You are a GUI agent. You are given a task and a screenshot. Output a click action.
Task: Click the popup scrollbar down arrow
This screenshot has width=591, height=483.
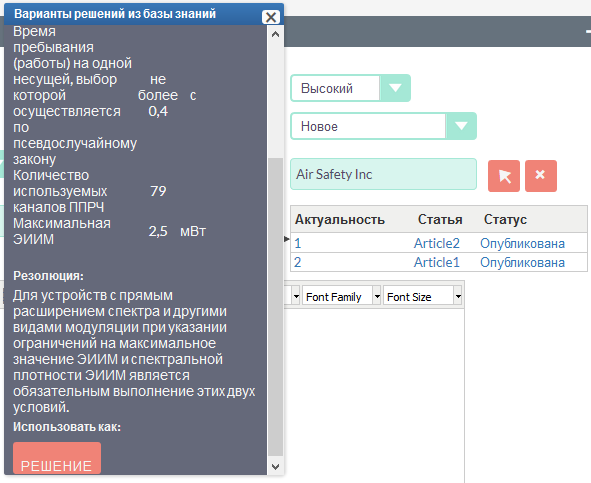point(276,467)
